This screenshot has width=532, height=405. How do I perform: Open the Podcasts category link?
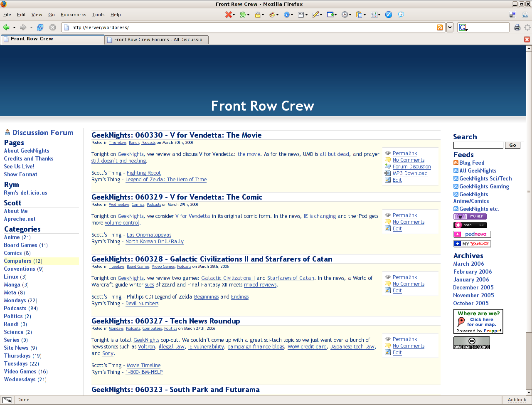(x=15, y=309)
